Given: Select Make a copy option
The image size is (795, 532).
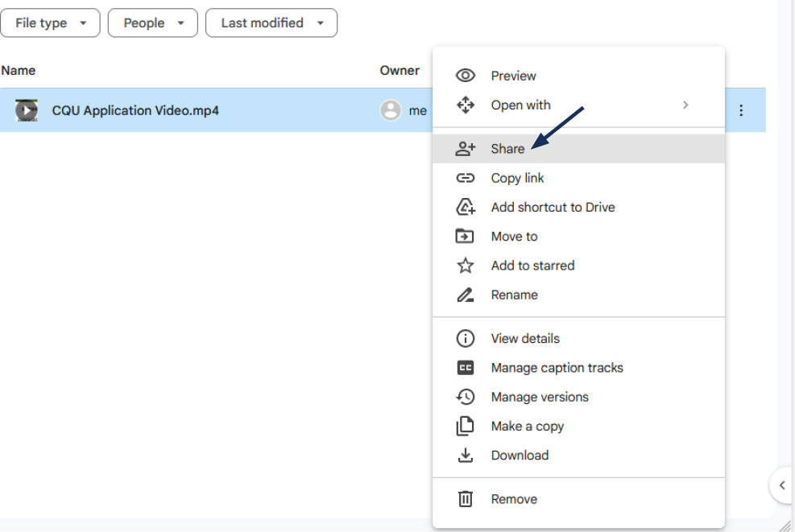Looking at the screenshot, I should click(527, 427).
